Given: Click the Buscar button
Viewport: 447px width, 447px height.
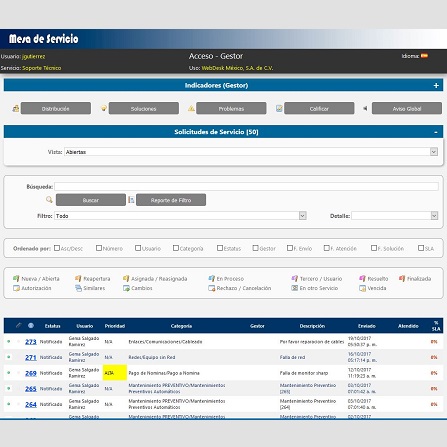Looking at the screenshot, I should [x=91, y=200].
